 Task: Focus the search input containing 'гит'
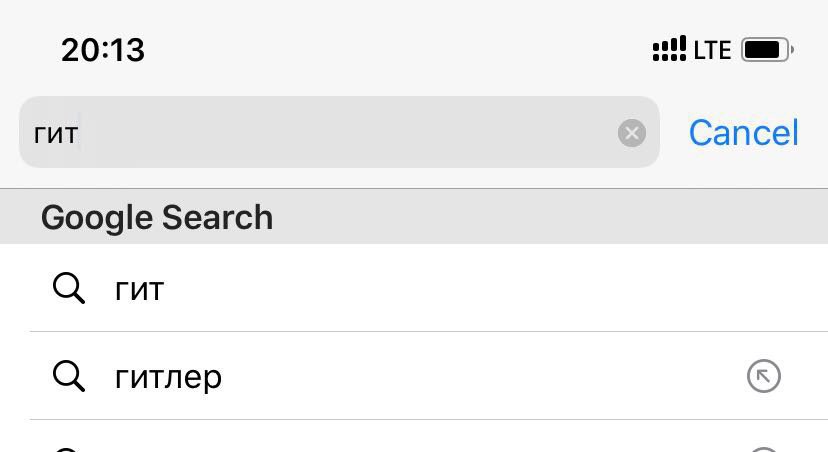coord(339,132)
